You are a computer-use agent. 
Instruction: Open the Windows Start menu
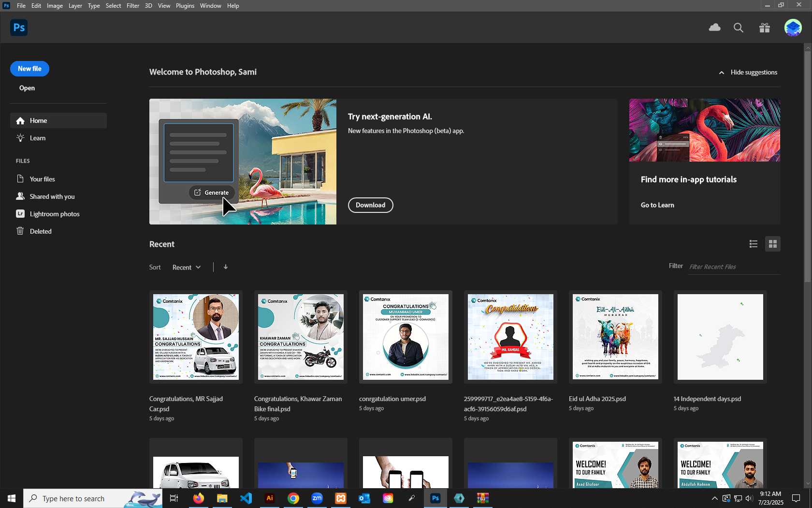pyautogui.click(x=12, y=498)
